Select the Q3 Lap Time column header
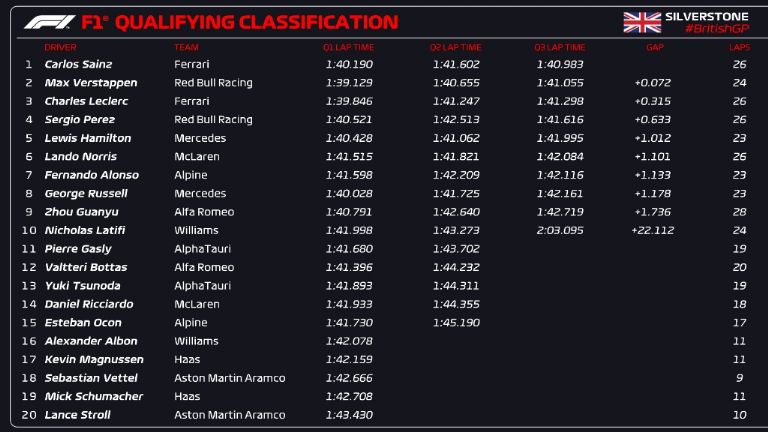The height and width of the screenshot is (432, 768). coord(559,47)
